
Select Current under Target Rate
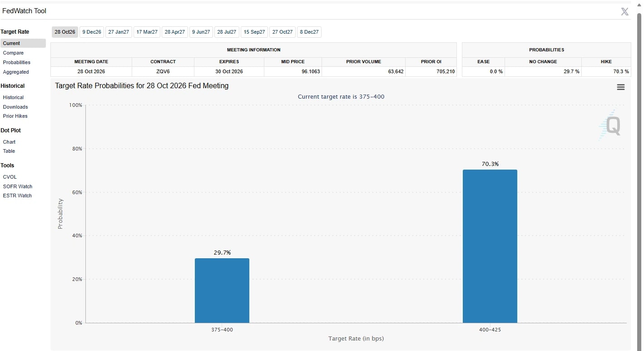23,43
